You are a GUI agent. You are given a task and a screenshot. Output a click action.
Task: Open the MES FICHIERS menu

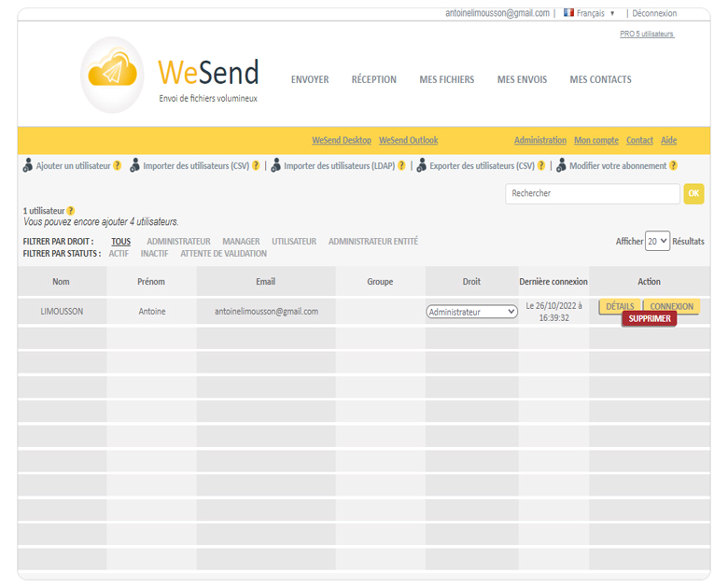tap(447, 79)
